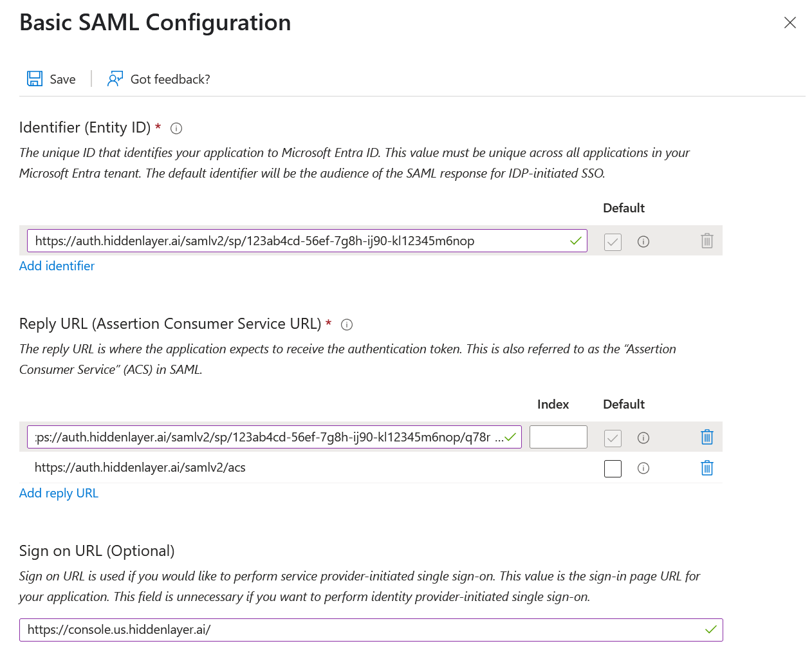
Task: Click the Reply URL heading info icon
Action: (346, 324)
